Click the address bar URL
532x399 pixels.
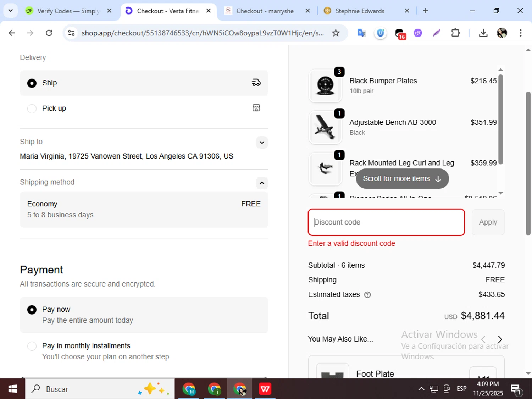(x=203, y=33)
